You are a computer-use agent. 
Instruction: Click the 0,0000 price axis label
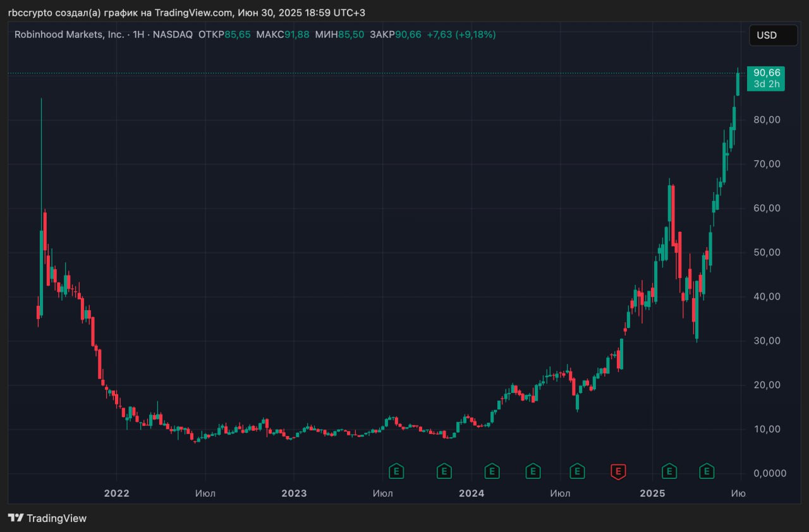pos(770,473)
